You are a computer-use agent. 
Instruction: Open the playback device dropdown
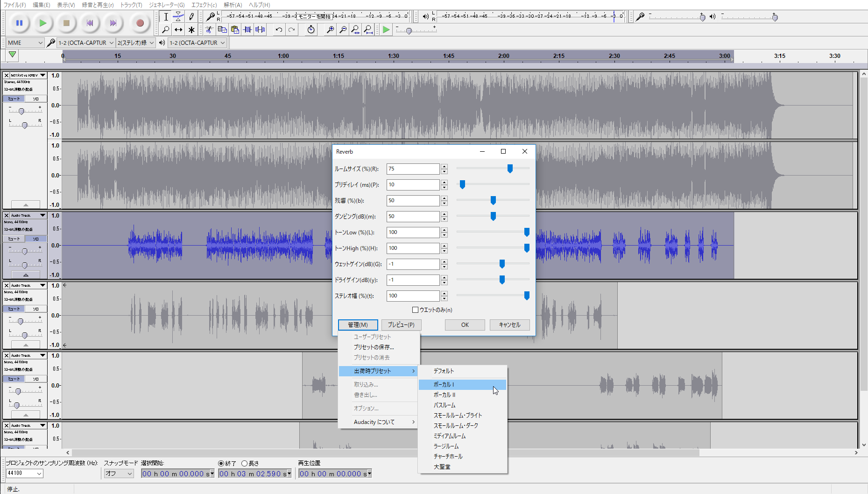pos(197,42)
